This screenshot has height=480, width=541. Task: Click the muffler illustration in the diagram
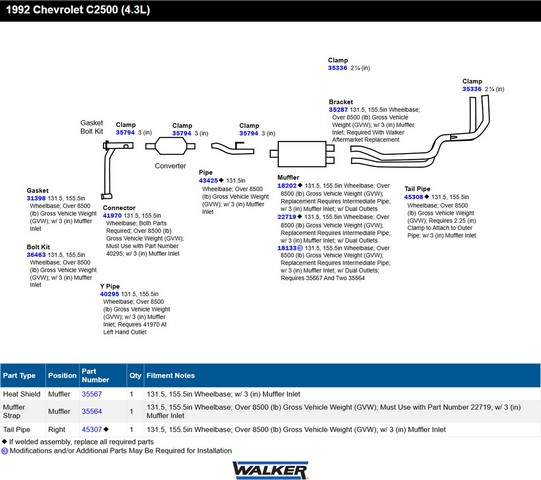coord(302,154)
